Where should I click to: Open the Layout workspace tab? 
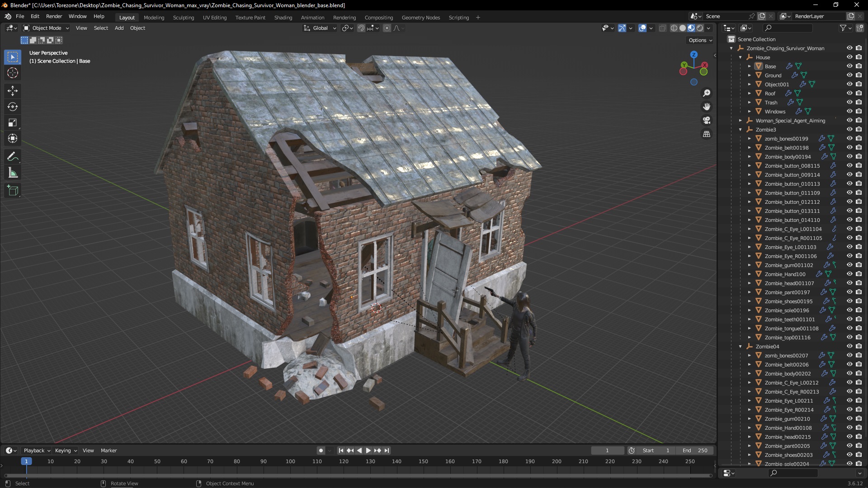tap(127, 17)
